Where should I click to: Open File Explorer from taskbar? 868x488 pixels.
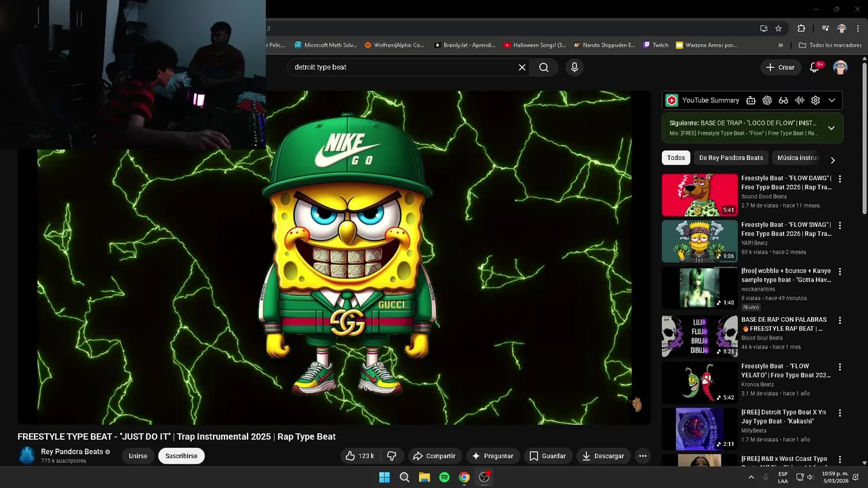[x=425, y=477]
